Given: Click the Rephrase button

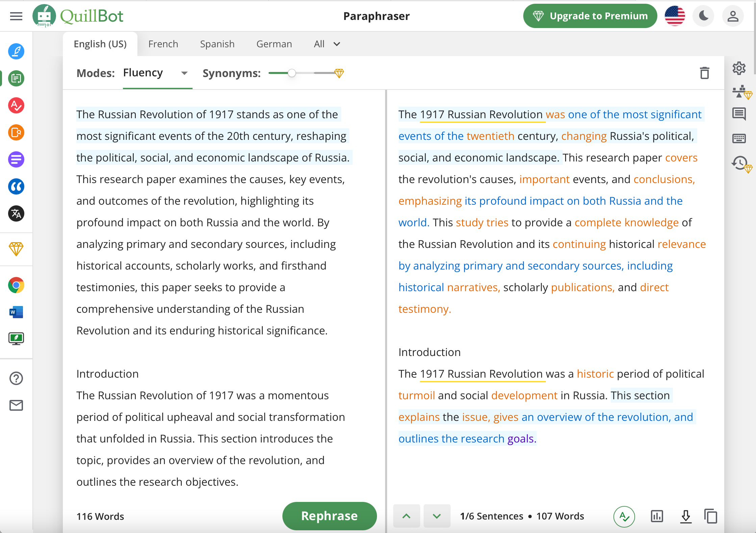Looking at the screenshot, I should click(329, 516).
